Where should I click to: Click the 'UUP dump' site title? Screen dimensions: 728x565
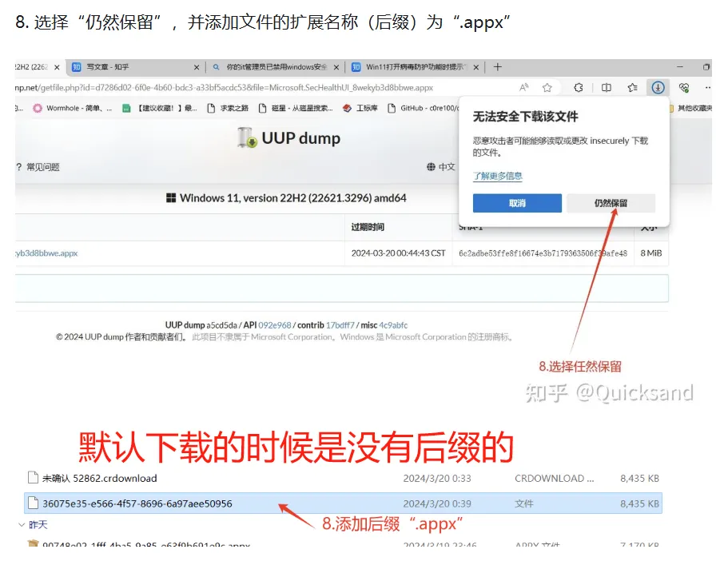[300, 138]
